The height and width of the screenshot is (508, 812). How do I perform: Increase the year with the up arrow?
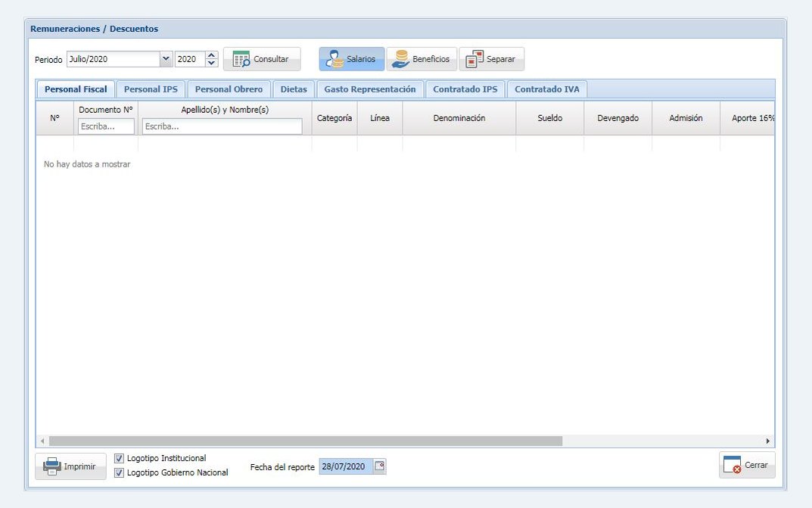pyautogui.click(x=211, y=55)
